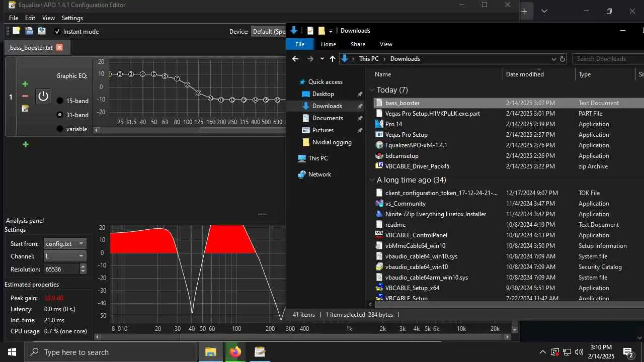Uncheck the Instant mode checkbox

click(57, 31)
